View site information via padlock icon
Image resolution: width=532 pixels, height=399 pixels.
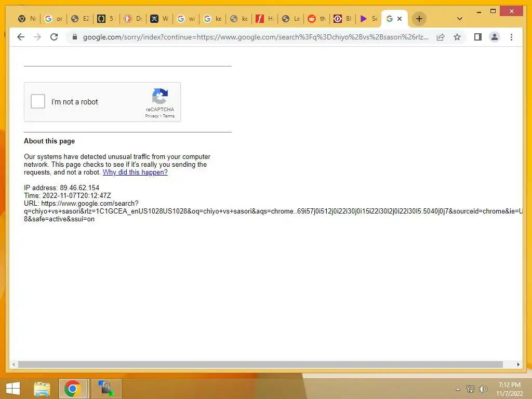[75, 37]
